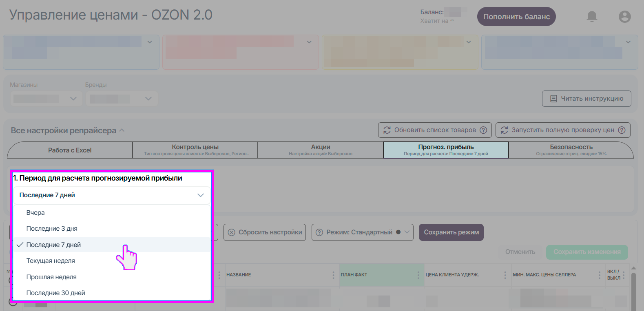Select Последние 3 дня option

coord(112,229)
